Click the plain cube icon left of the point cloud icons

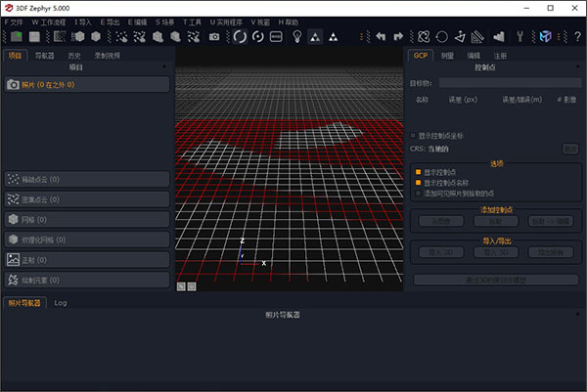pyautogui.click(x=96, y=36)
